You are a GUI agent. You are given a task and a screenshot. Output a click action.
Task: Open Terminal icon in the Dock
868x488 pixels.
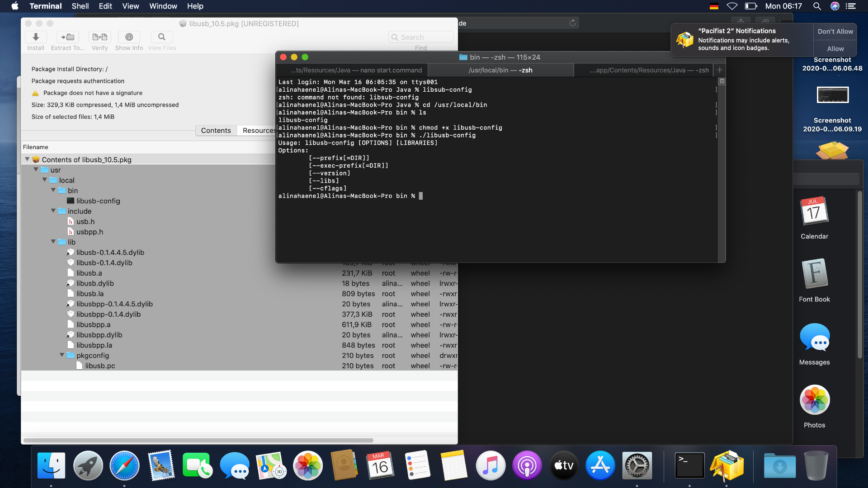click(689, 465)
